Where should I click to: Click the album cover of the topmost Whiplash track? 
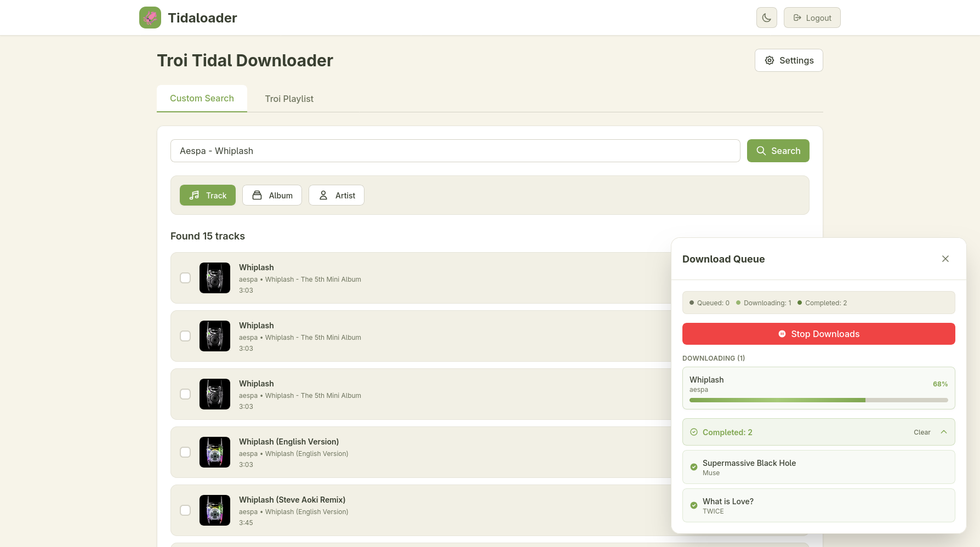click(215, 278)
